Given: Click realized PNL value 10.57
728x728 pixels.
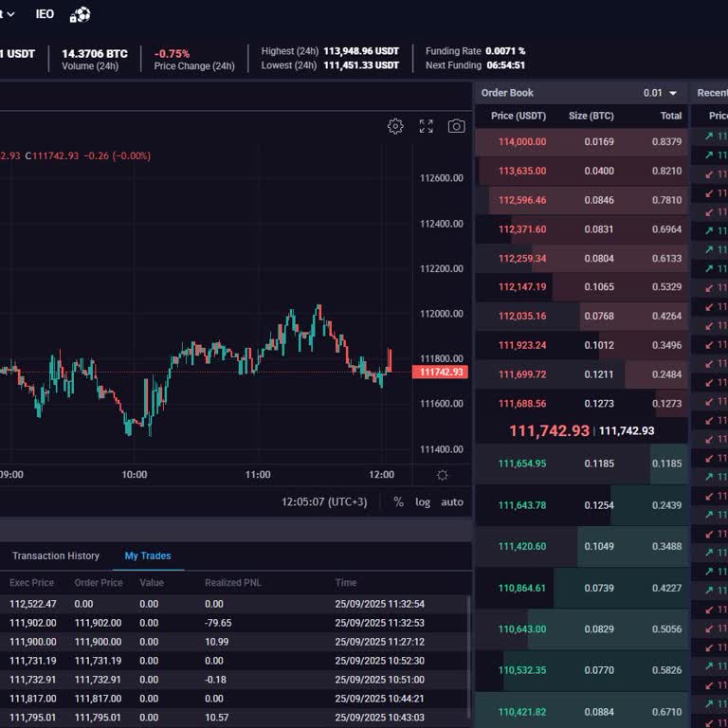Looking at the screenshot, I should click(x=217, y=718).
